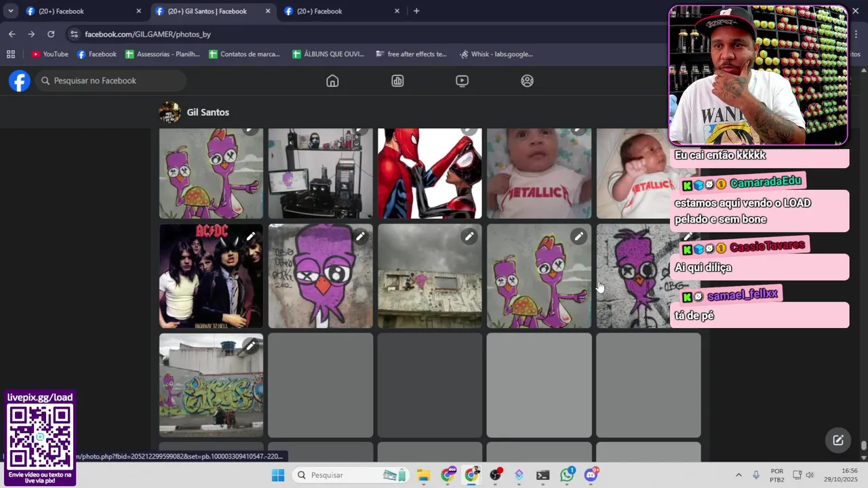
Task: Click pencil icon on close-up purple bird photo
Action: 360,237
